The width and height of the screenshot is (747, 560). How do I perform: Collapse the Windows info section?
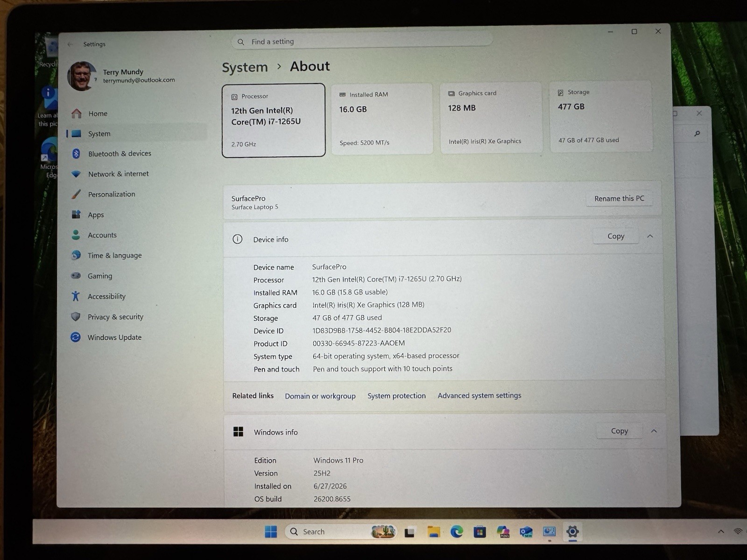coord(654,431)
